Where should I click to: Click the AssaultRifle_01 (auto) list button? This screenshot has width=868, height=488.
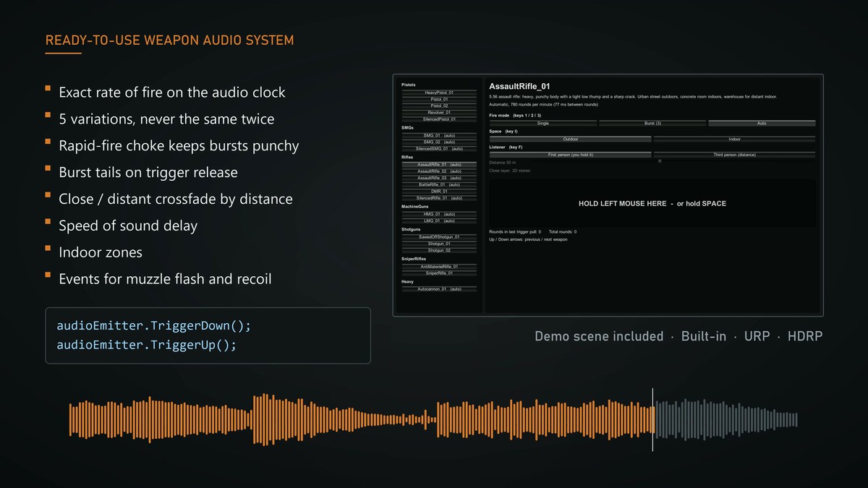tap(439, 165)
